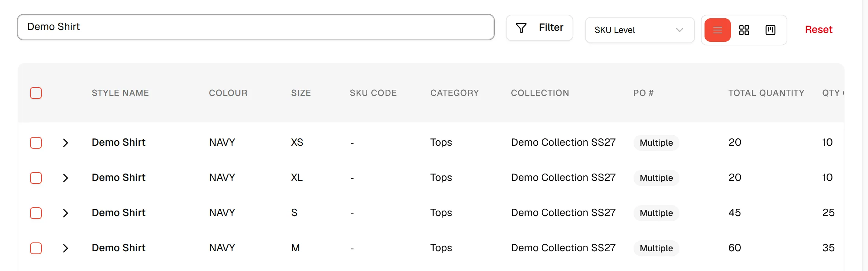Screen dimensions: 868x271
Task: Click the STYLE NAME column header
Action: click(x=120, y=93)
